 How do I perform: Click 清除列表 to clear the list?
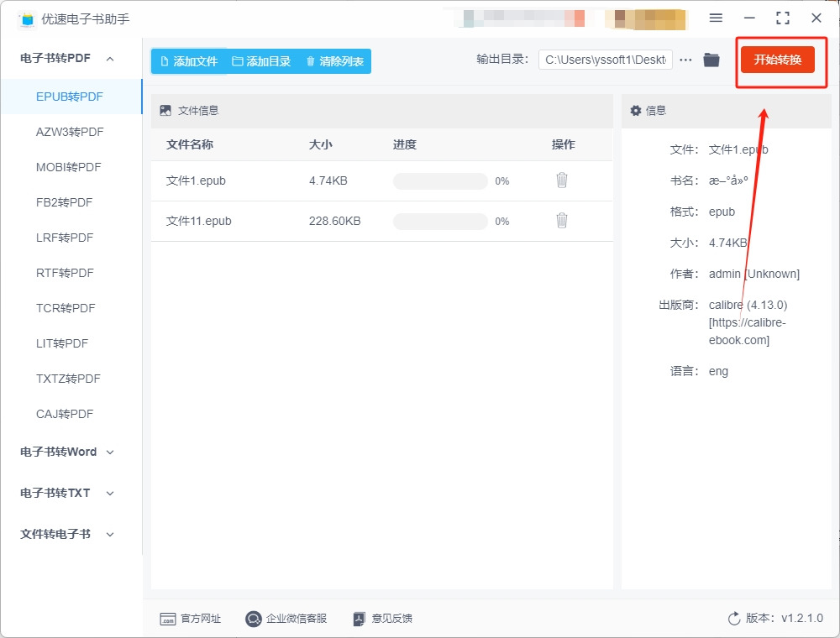pyautogui.click(x=334, y=61)
